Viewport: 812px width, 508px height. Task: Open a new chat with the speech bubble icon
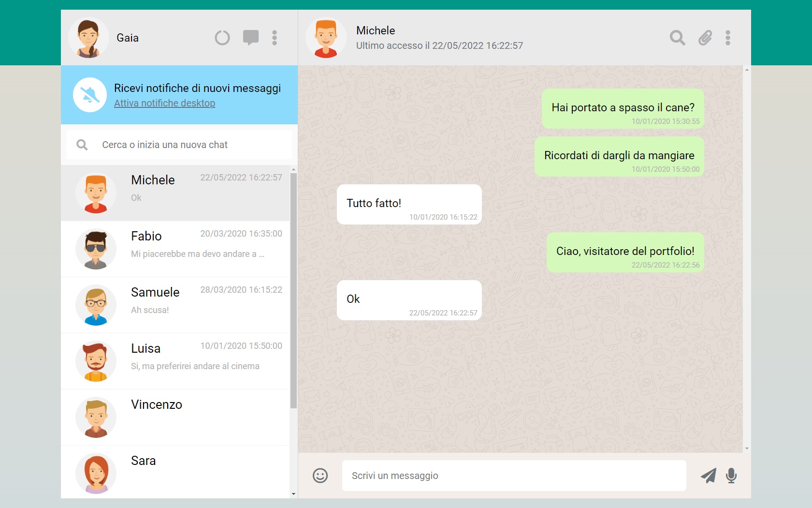point(251,38)
